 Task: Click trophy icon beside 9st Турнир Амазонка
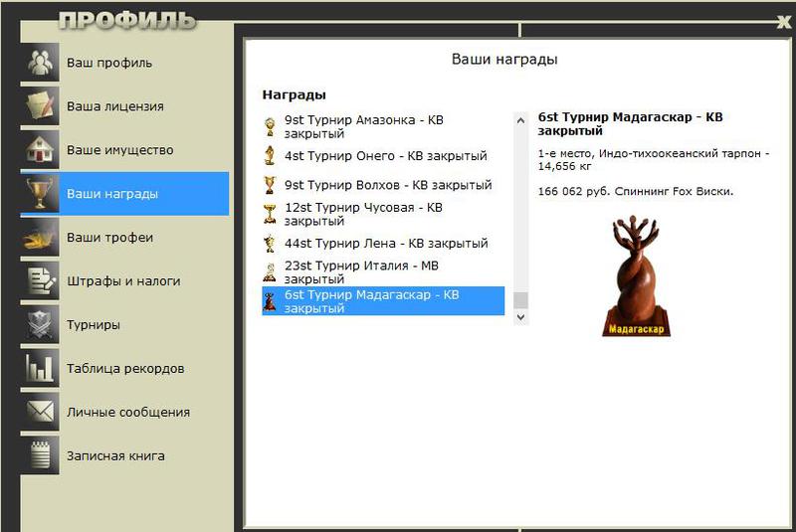click(270, 127)
